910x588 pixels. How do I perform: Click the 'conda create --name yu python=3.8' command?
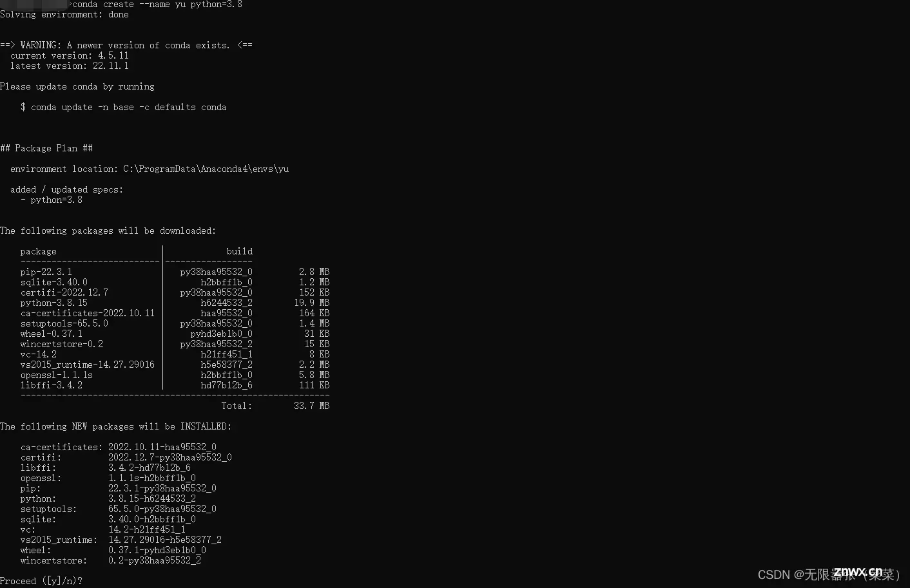(x=157, y=4)
